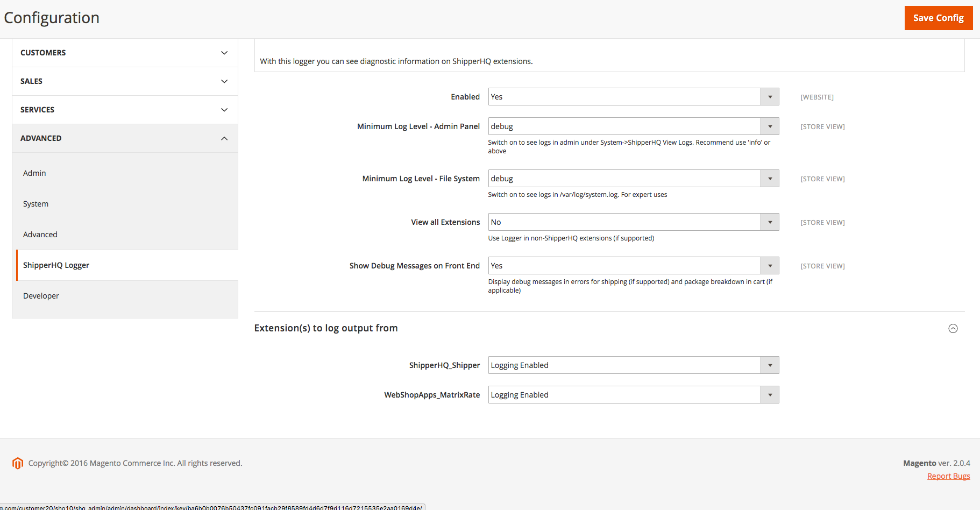Open the Developer settings item
The image size is (980, 510).
point(41,296)
